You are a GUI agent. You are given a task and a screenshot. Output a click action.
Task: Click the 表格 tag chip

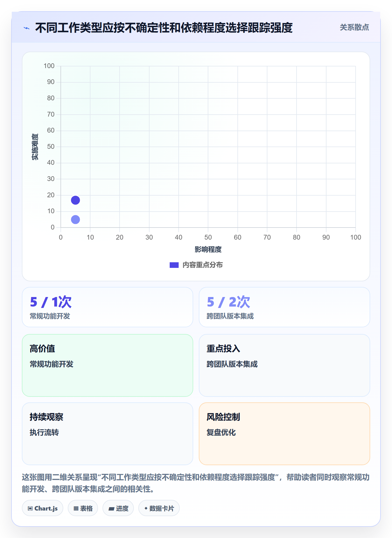[x=83, y=508]
